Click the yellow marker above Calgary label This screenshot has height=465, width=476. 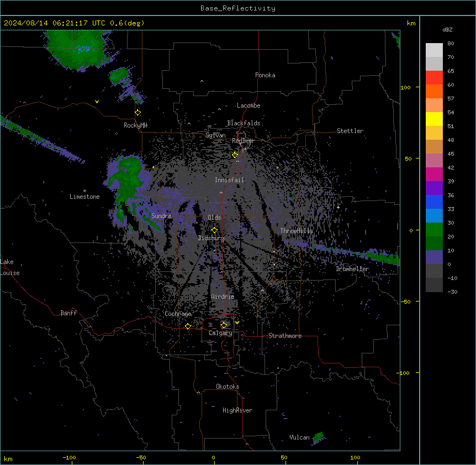click(224, 325)
